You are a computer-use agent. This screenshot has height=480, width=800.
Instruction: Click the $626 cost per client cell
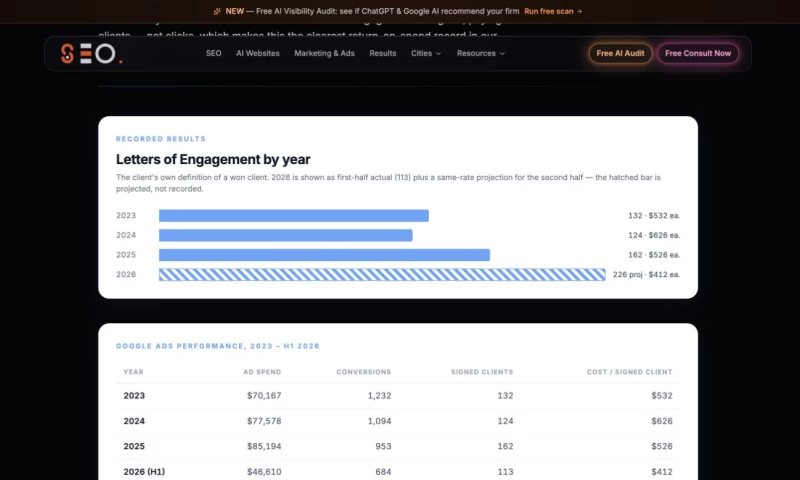point(662,421)
